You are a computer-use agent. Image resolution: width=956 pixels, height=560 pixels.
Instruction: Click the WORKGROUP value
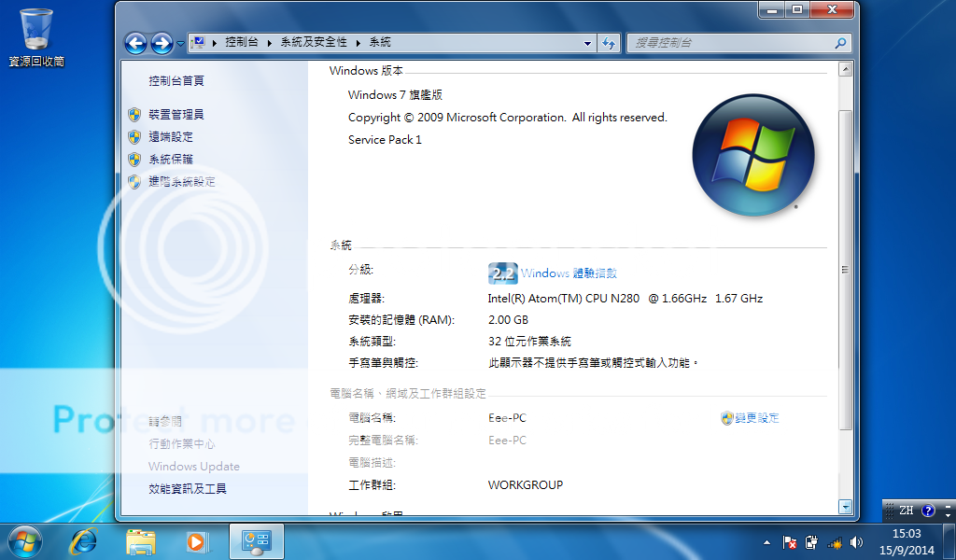tap(525, 485)
